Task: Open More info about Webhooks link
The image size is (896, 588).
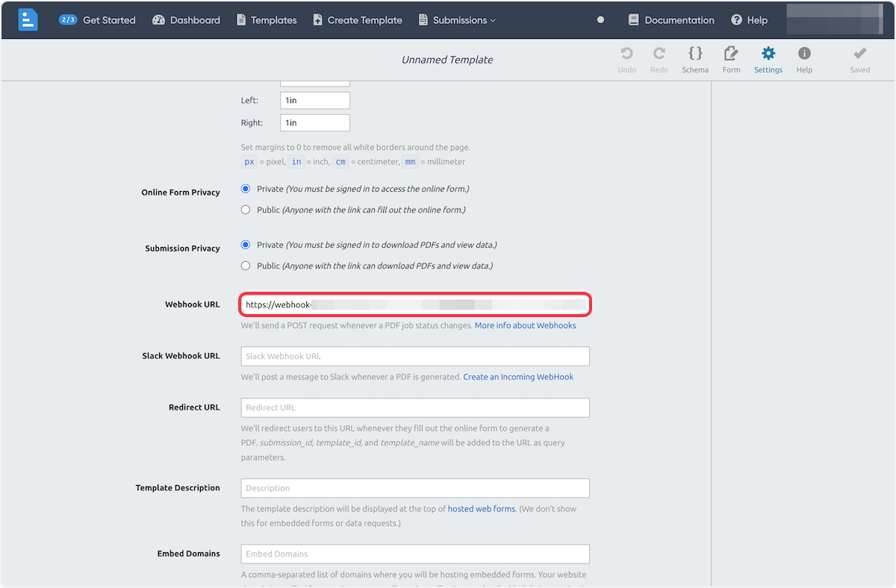Action: (526, 325)
